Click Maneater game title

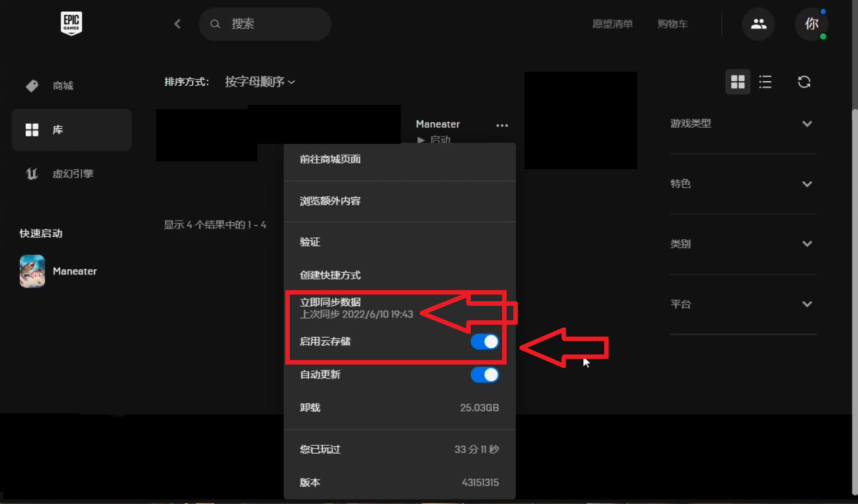click(x=438, y=124)
